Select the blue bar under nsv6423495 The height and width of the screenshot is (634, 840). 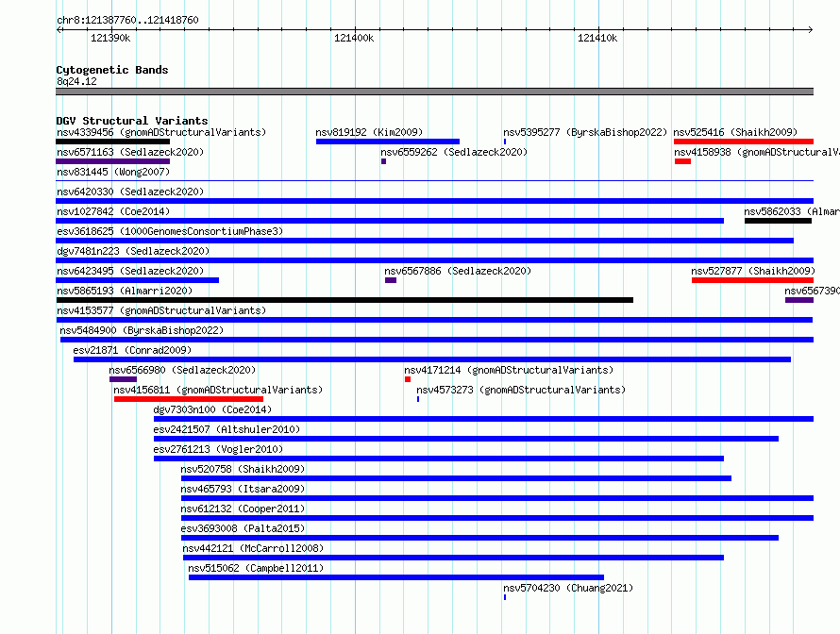tap(137, 280)
